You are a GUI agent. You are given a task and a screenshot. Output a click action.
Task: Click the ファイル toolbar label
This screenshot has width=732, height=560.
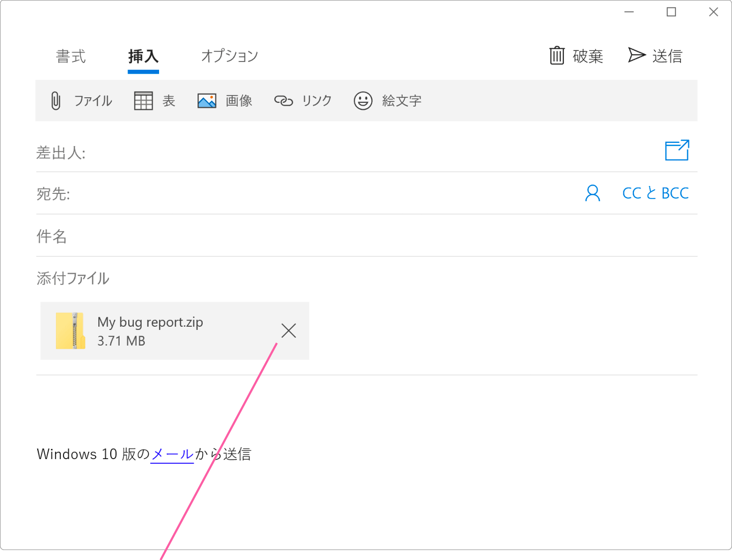coord(93,101)
